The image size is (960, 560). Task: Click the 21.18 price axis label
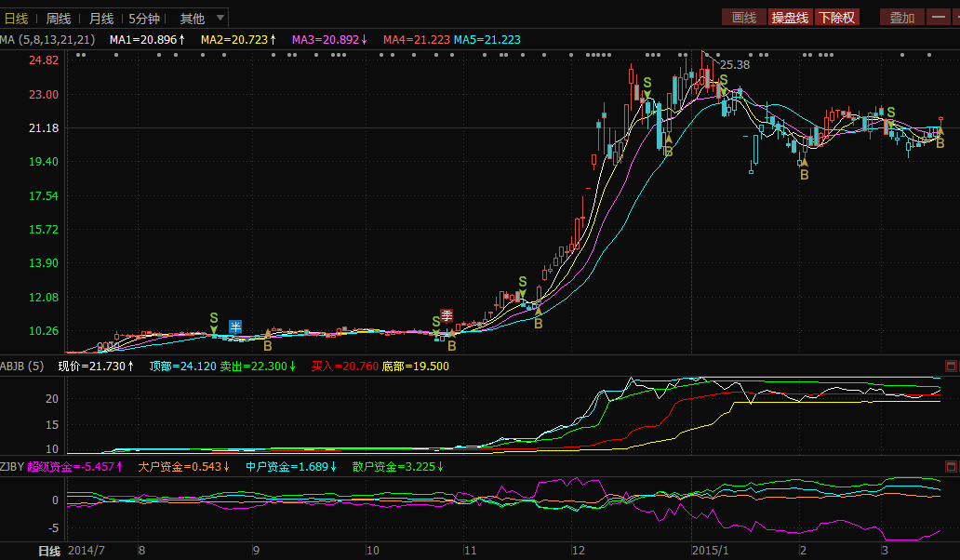point(44,128)
